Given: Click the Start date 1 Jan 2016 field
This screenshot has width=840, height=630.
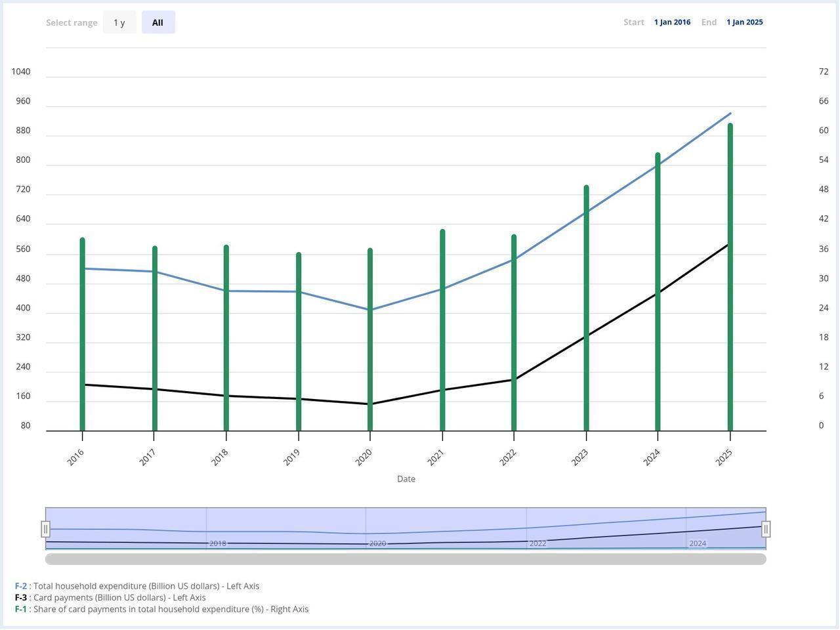Looking at the screenshot, I should (x=672, y=22).
